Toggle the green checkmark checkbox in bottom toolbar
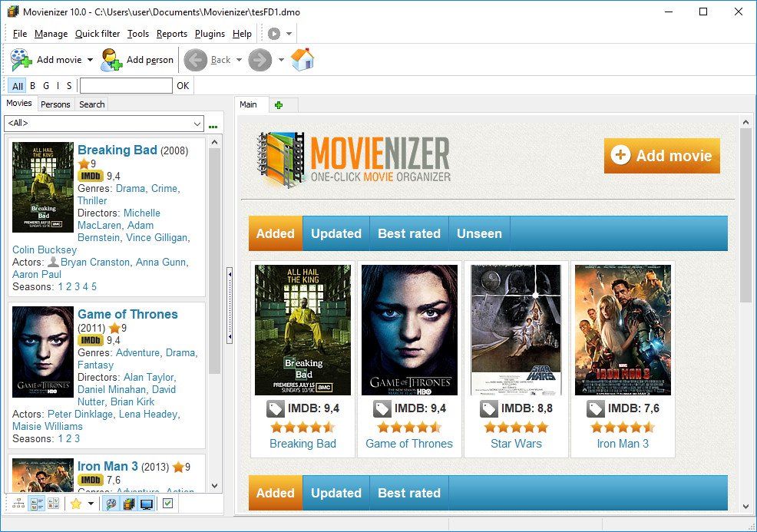This screenshot has width=757, height=532. (167, 504)
